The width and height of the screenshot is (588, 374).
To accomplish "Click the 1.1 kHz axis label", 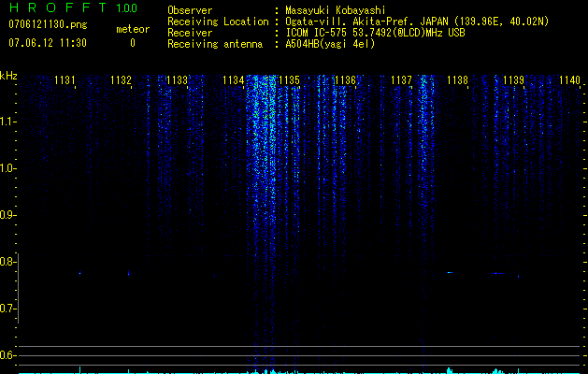I will tap(6, 122).
